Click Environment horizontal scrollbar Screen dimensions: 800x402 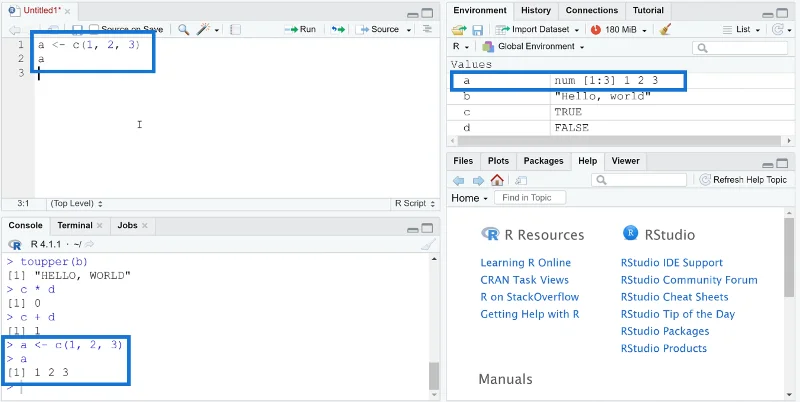(621, 140)
